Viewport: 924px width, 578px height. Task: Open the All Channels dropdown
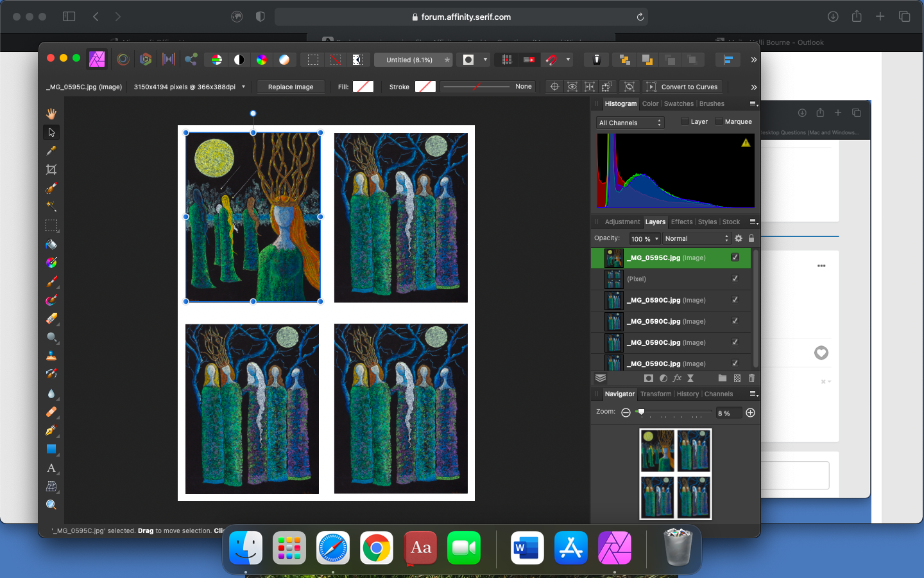tap(630, 123)
